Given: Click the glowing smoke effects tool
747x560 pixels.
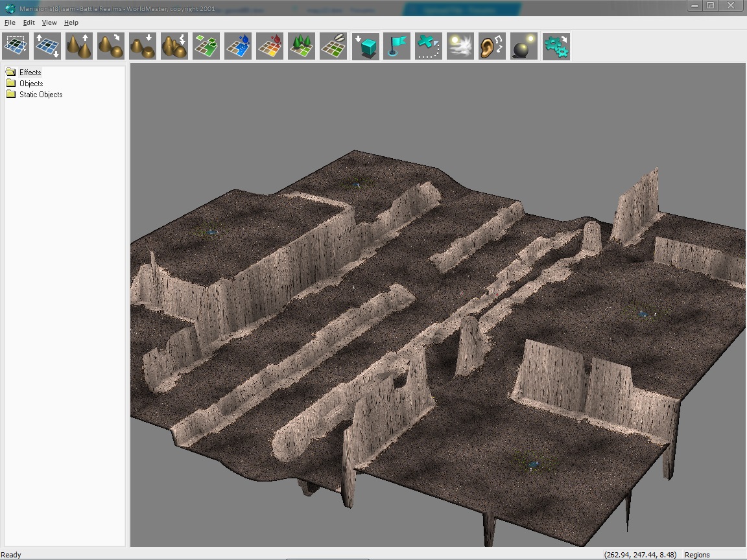Looking at the screenshot, I should click(x=460, y=47).
